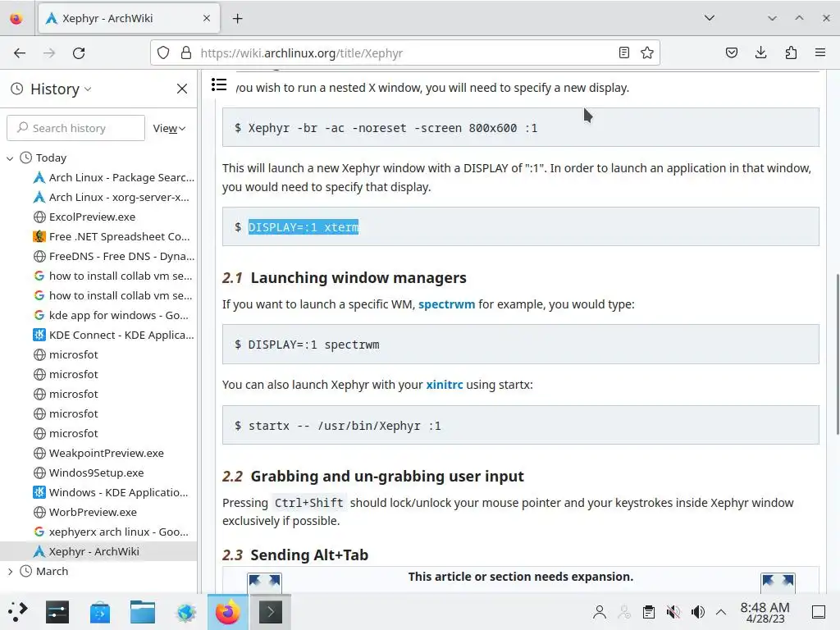This screenshot has height=630, width=840.
Task: Follow the xinitrc link
Action: pyautogui.click(x=444, y=385)
